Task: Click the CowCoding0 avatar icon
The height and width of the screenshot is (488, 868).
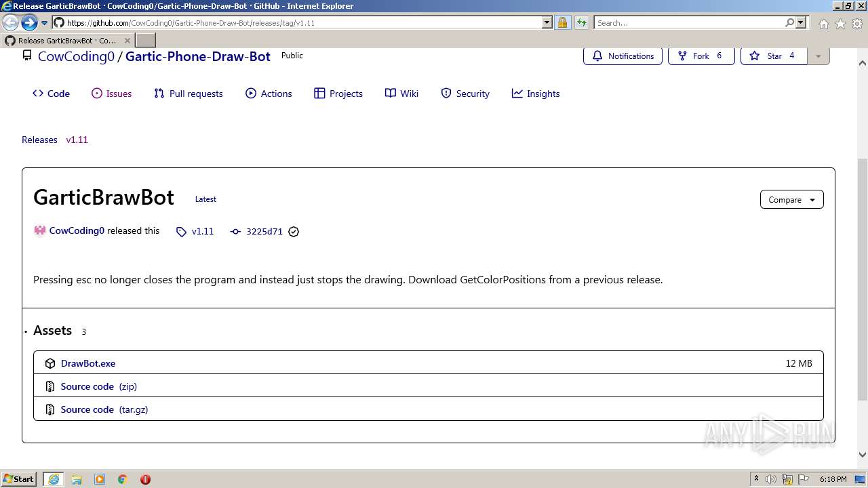Action: [x=39, y=230]
